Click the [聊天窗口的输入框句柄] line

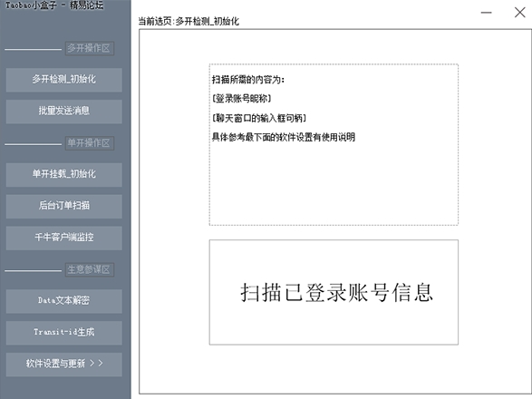pos(259,118)
